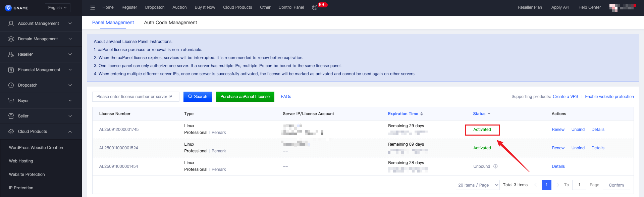Image resolution: width=644 pixels, height=197 pixels.
Task: Select Web Hosting in the sidebar
Action: [x=21, y=161]
